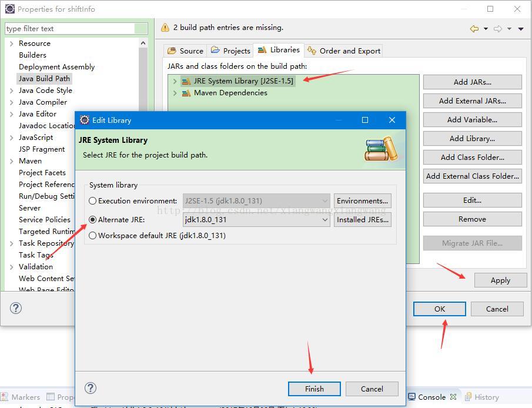Click the History view icon
Image resolution: width=532 pixels, height=408 pixels.
[x=468, y=397]
